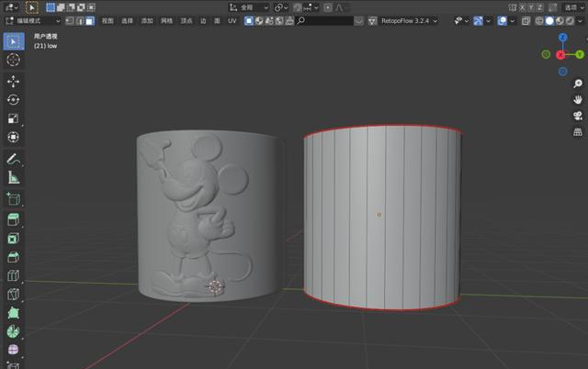This screenshot has width=588, height=369.
Task: Click the zoom magnifier viewport icon
Action: point(578,83)
